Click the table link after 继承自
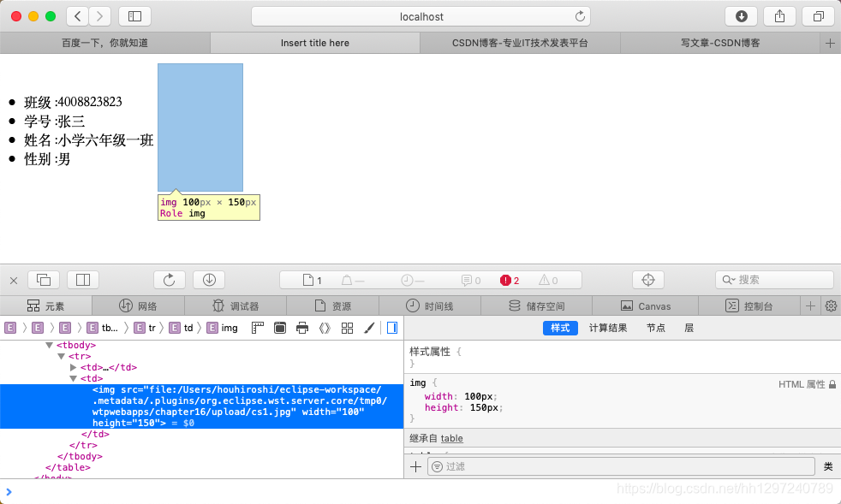The width and height of the screenshot is (841, 504). [x=451, y=439]
